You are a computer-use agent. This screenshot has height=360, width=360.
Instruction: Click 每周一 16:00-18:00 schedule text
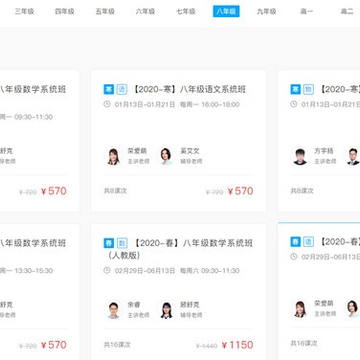click(x=210, y=104)
